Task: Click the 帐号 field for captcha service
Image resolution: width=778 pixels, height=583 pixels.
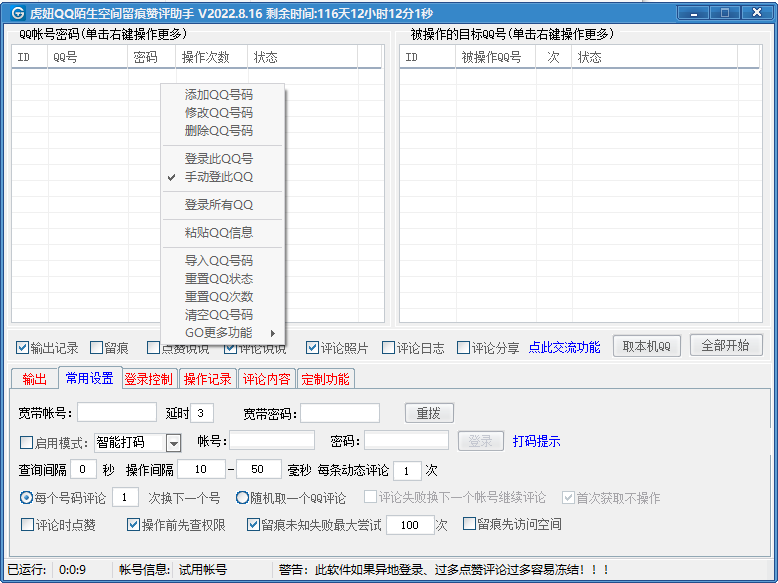Action: tap(272, 441)
